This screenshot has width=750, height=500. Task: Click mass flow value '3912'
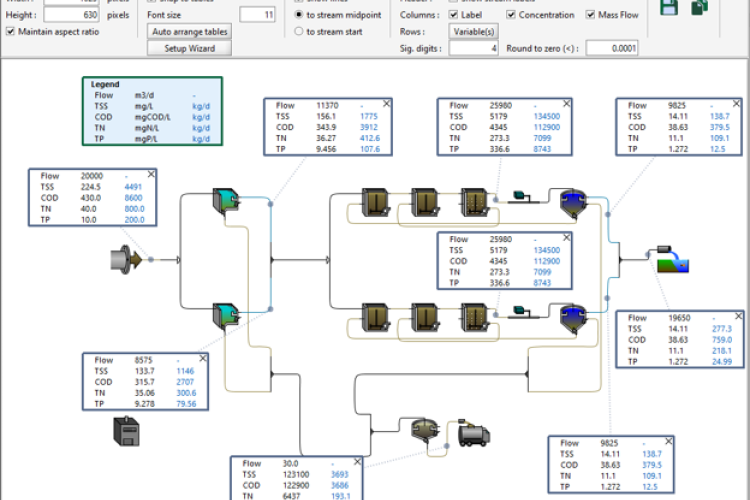(369, 127)
